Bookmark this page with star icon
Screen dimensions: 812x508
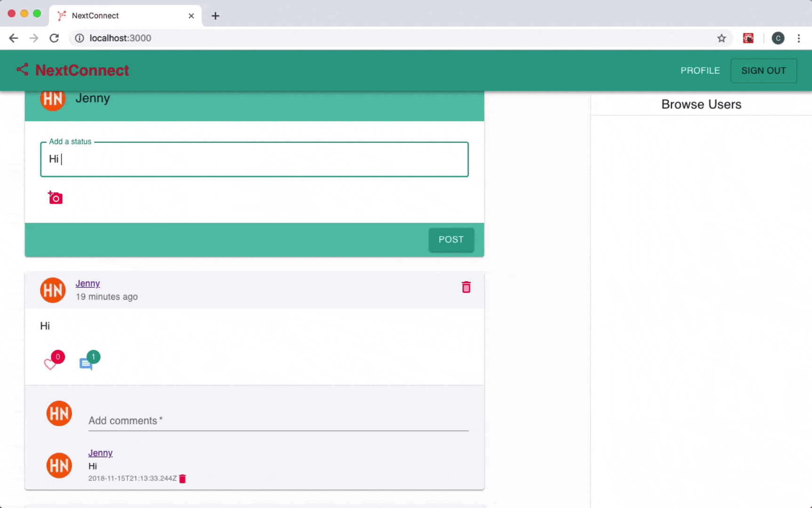721,38
